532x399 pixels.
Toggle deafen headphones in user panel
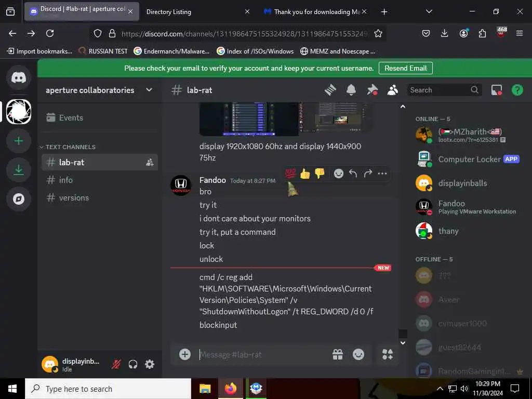133,364
